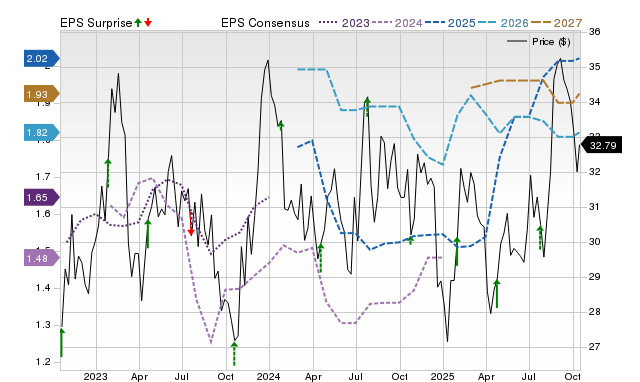The image size is (640, 382).
Task: Click the 32.79 current price label
Action: [x=602, y=145]
